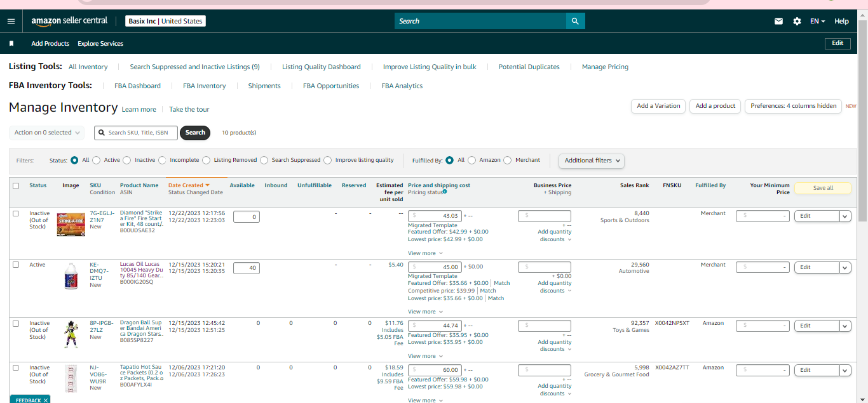Viewport: 868px width, 403px height.
Task: Click the Save all button
Action: click(823, 188)
